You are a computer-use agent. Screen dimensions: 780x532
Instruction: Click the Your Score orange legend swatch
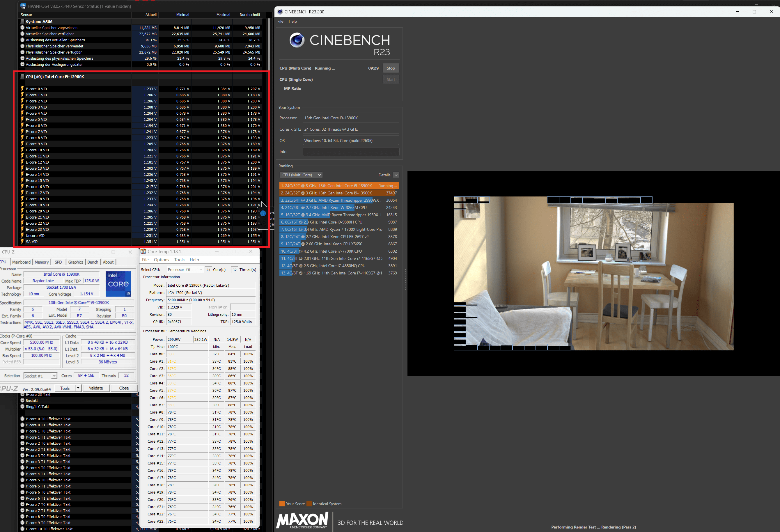click(282, 504)
